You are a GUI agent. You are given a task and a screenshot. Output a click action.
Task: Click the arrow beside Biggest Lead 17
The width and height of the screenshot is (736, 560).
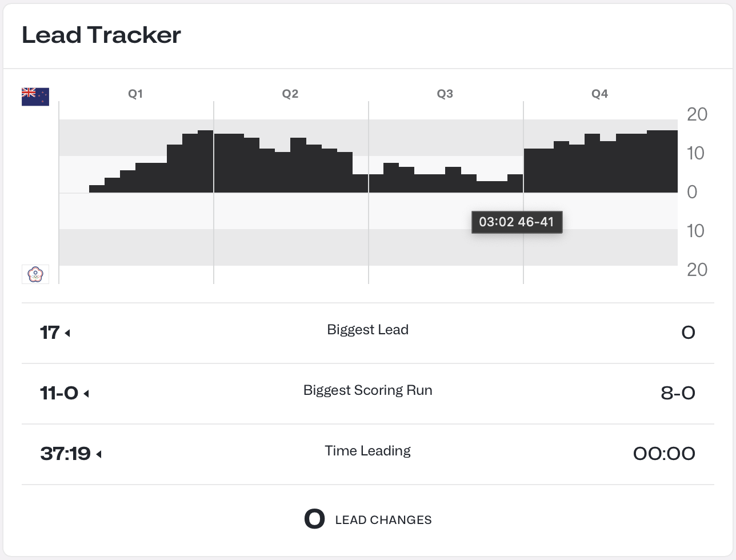[67, 333]
